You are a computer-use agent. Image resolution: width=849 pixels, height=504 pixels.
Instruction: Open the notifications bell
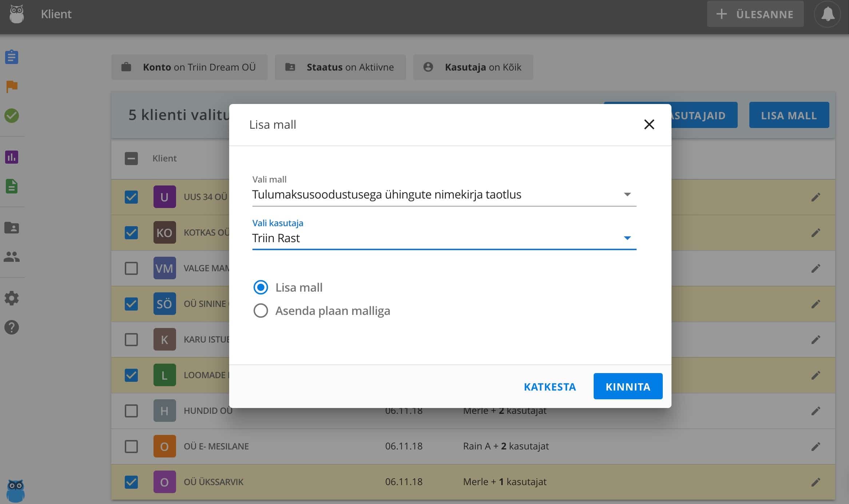[828, 14]
